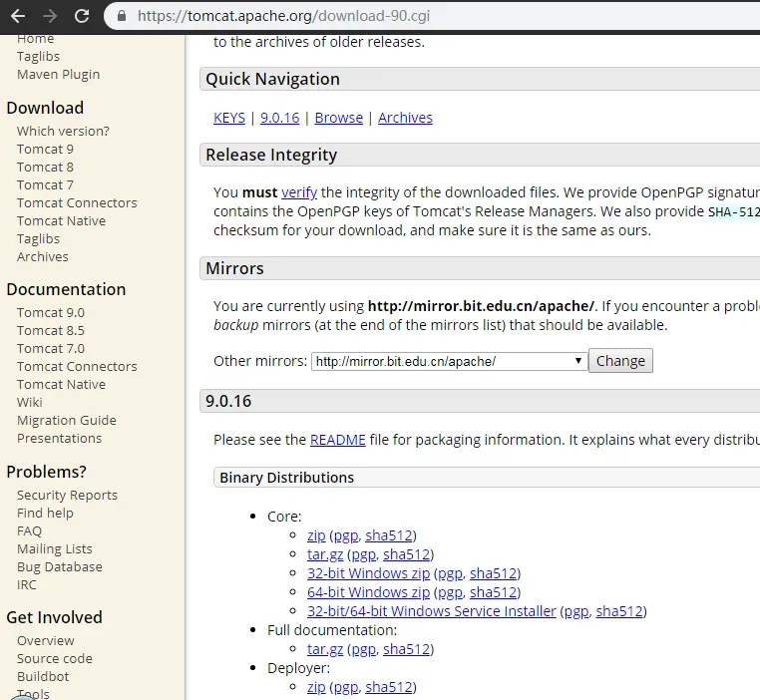Download Full documentation tar.gz
Image resolution: width=760 pixels, height=700 pixels.
(x=325, y=649)
